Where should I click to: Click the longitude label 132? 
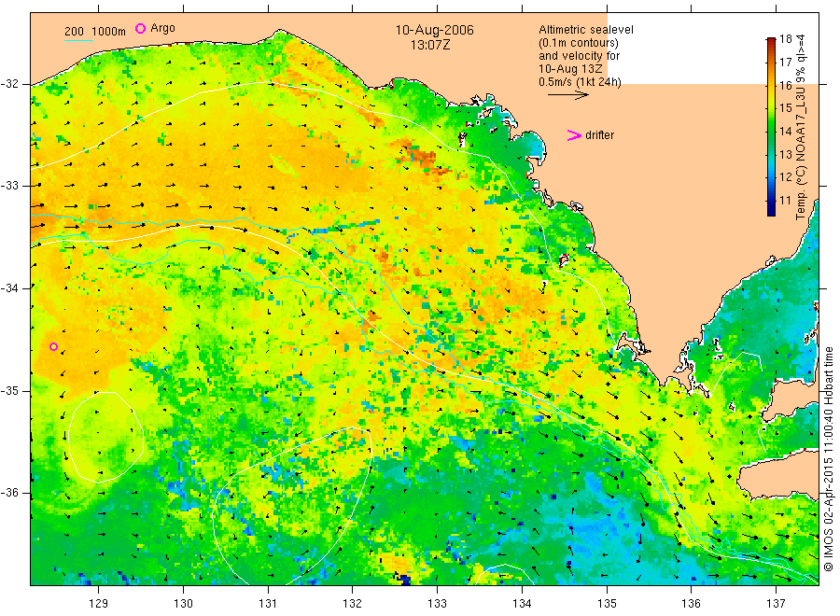tap(353, 604)
